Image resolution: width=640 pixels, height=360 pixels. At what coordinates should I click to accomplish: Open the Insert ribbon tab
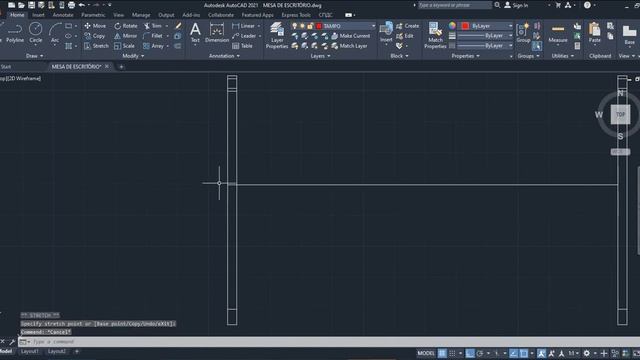[x=38, y=15]
